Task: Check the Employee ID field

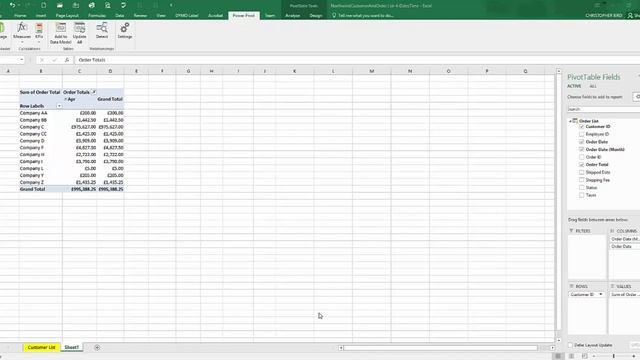Action: pyautogui.click(x=582, y=134)
